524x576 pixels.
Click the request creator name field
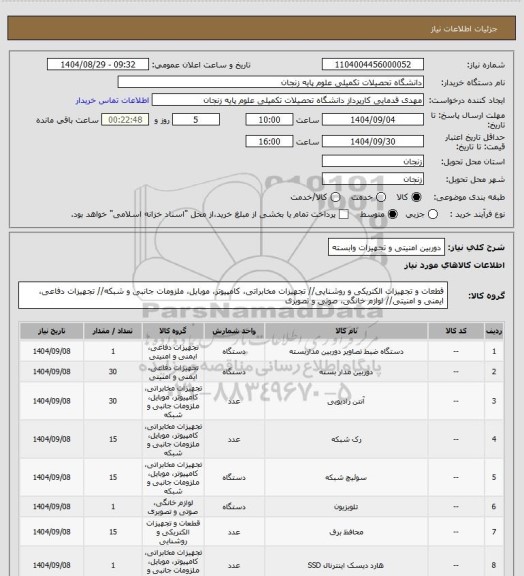tap(288, 100)
